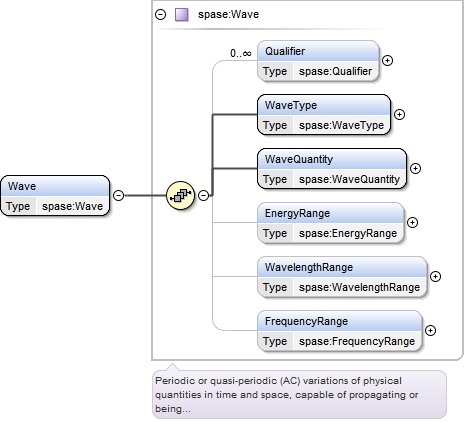The height and width of the screenshot is (422, 465).
Task: Click the spase:FrequencyRange type label
Action: click(x=357, y=341)
